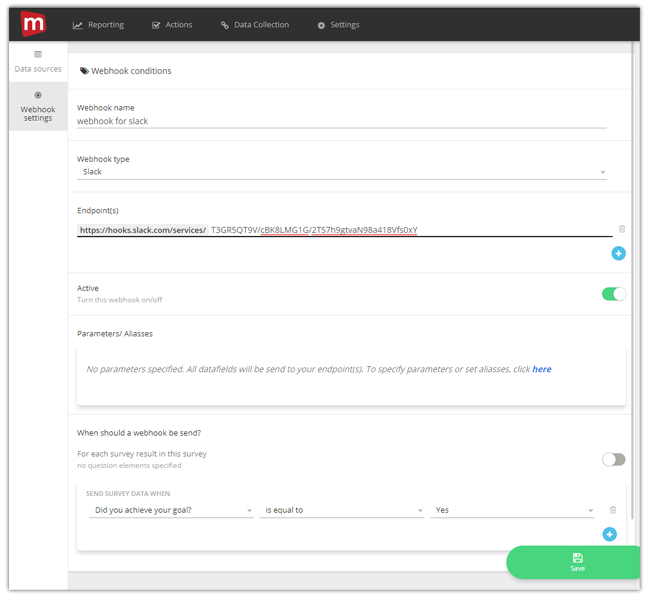Delete the endpoint with the trash icon
The width and height of the screenshot is (650, 598).
pos(621,229)
